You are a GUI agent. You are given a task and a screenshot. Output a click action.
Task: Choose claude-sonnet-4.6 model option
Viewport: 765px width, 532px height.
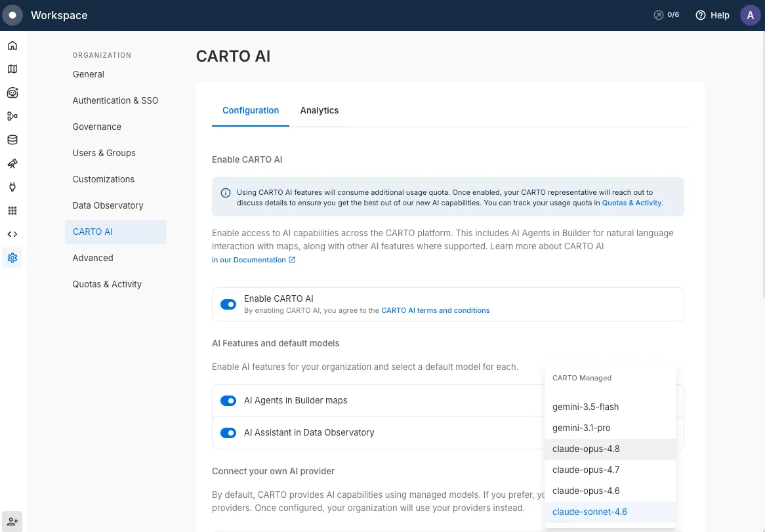point(610,512)
